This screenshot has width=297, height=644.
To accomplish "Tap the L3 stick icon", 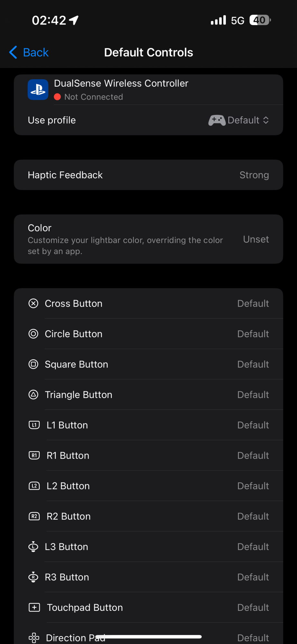I will (x=33, y=546).
